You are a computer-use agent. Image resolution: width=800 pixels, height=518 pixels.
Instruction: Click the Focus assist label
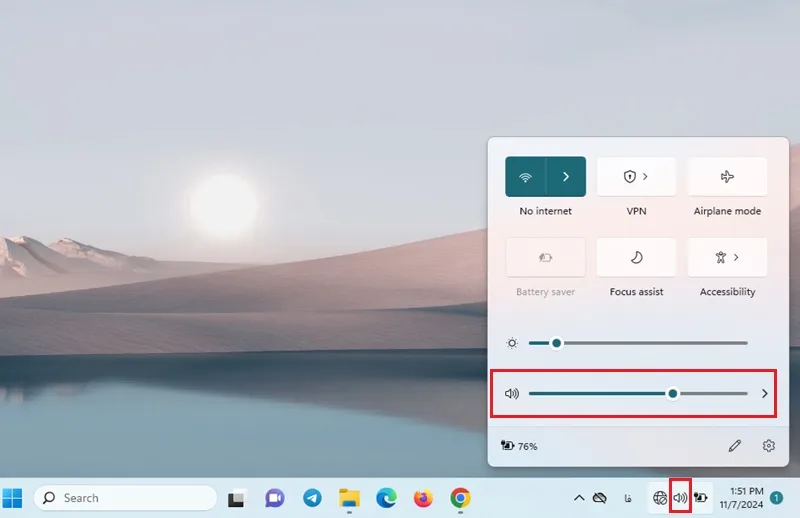(x=636, y=291)
